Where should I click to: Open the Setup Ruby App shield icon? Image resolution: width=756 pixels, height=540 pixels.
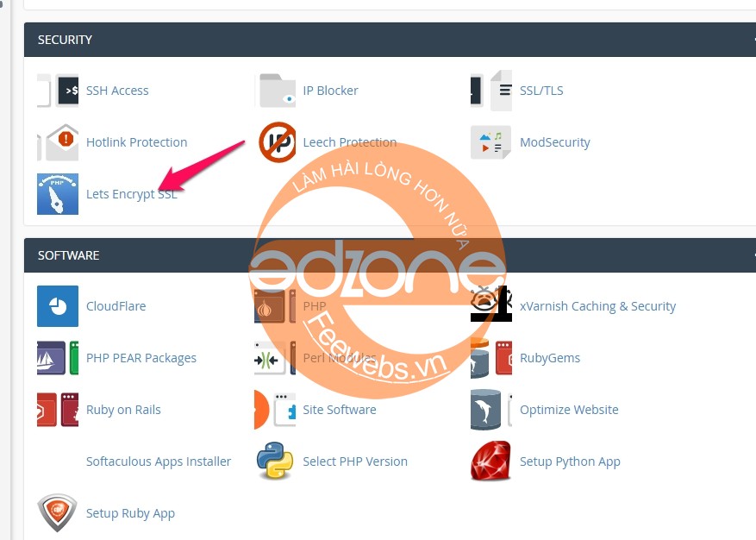point(58,512)
